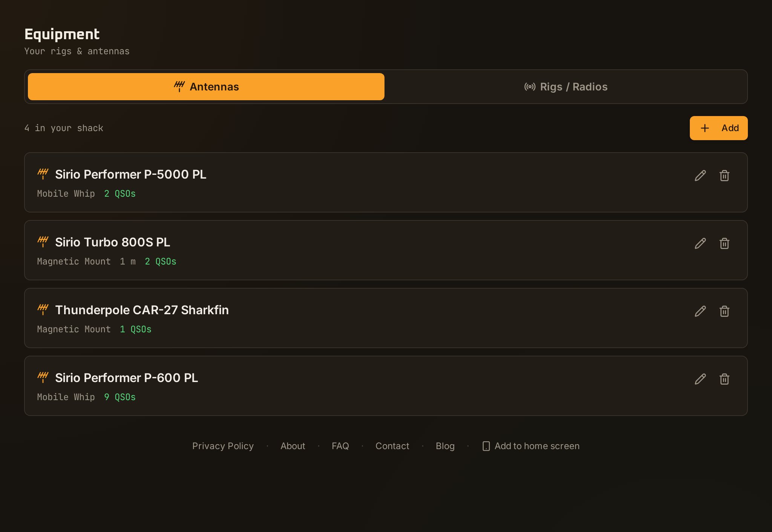Click the Equipment page heading
The height and width of the screenshot is (532, 772).
(62, 34)
